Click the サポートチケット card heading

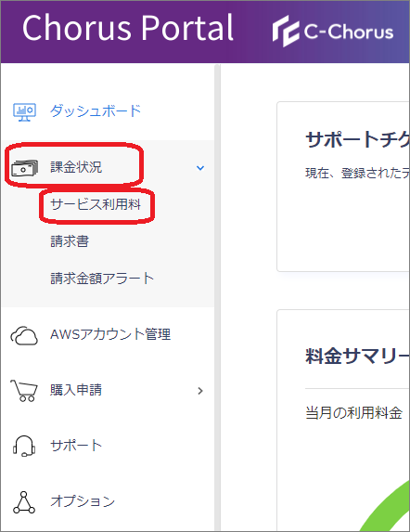357,140
